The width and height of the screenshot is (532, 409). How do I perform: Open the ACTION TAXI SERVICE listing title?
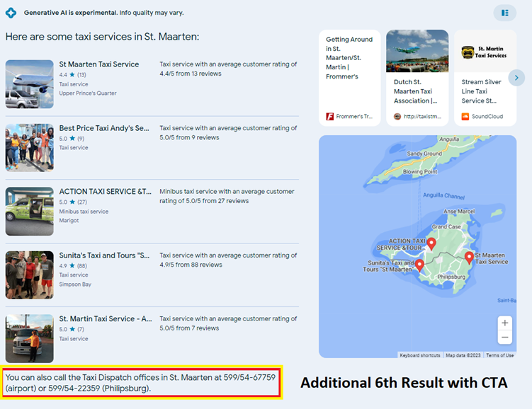tap(105, 192)
